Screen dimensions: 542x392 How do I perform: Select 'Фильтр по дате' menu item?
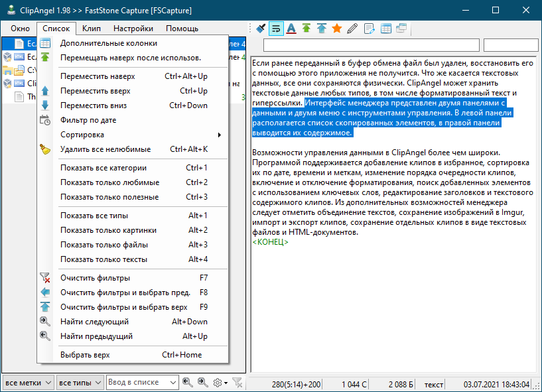coord(133,120)
